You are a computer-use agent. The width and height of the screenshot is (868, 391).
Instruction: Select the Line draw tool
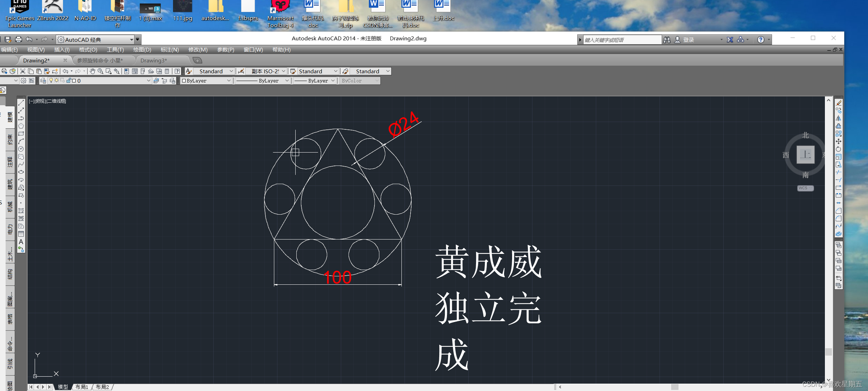coord(21,103)
